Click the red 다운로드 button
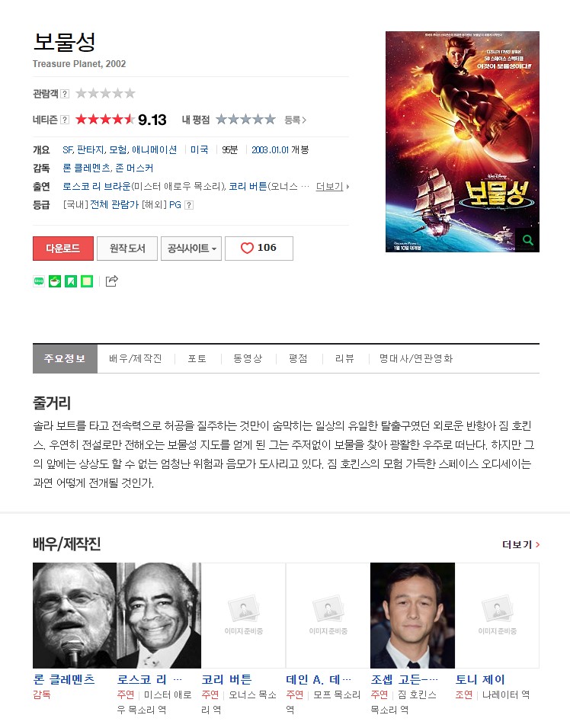Viewport: 570px width, 728px height. 63,248
